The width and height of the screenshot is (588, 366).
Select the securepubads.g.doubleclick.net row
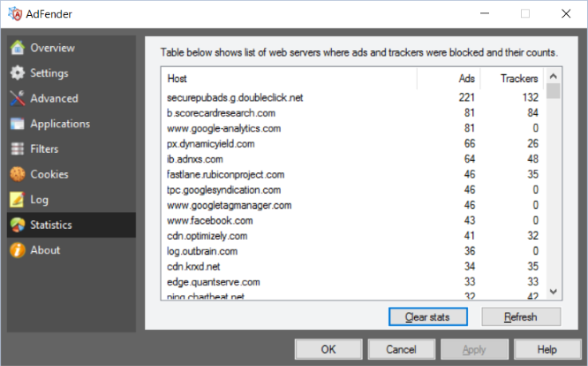point(352,97)
